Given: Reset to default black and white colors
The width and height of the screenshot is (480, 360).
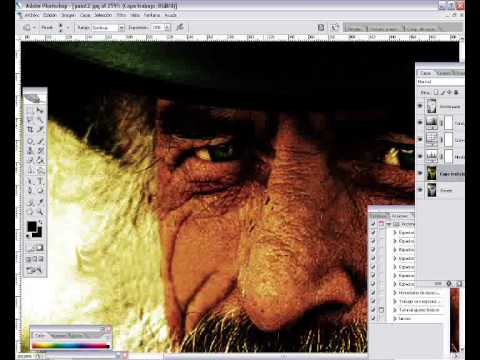Looking at the screenshot, I should tap(29, 236).
